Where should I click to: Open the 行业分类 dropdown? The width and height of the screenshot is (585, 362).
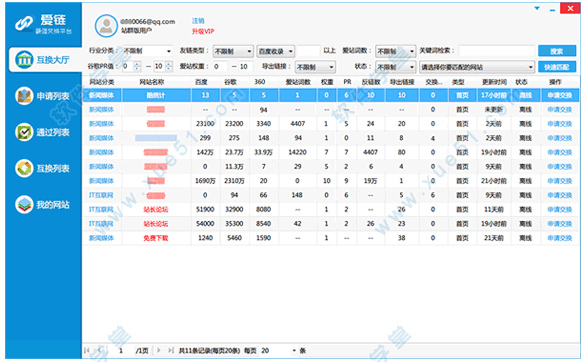tap(147, 51)
